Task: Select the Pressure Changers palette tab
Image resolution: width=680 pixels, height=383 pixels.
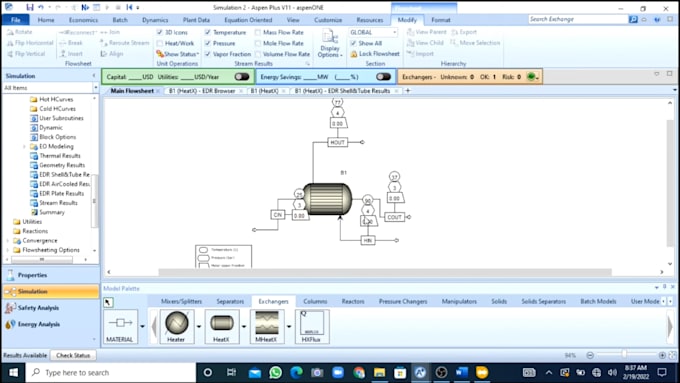Action: click(403, 301)
